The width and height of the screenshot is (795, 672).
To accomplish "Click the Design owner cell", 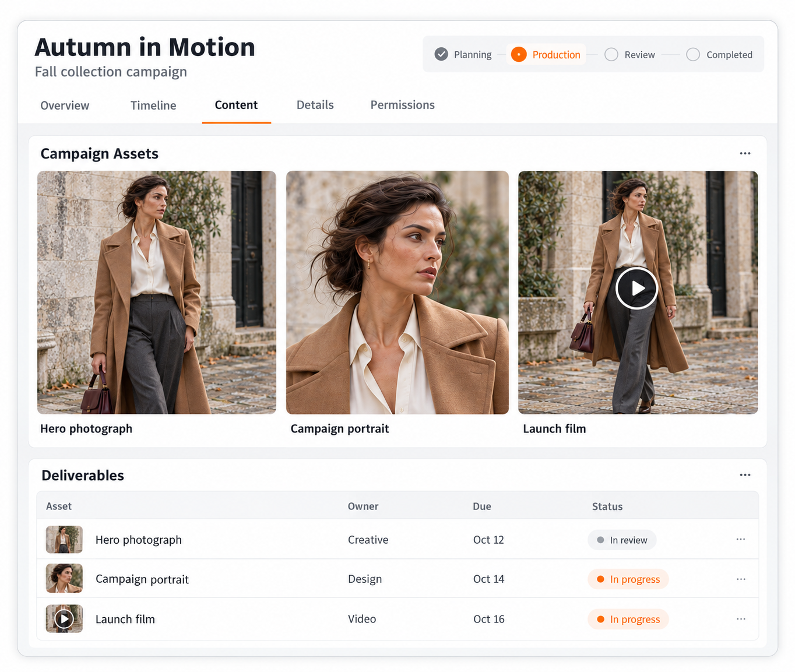I will [365, 579].
